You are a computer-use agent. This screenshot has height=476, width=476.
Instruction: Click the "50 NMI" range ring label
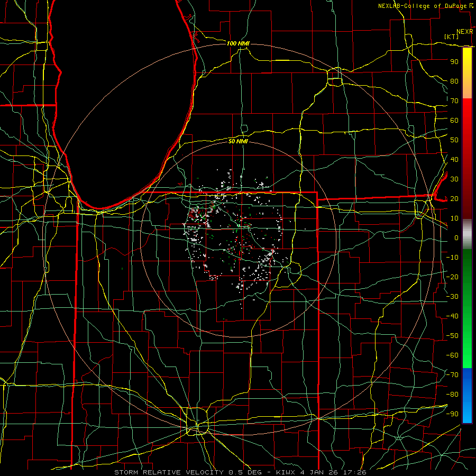(238, 141)
